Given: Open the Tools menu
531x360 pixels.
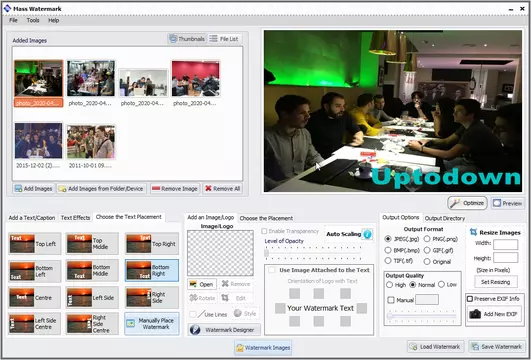Looking at the screenshot, I should pyautogui.click(x=33, y=20).
